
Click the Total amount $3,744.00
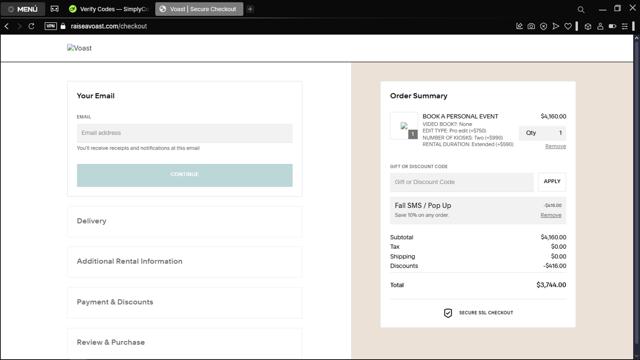[x=551, y=285]
